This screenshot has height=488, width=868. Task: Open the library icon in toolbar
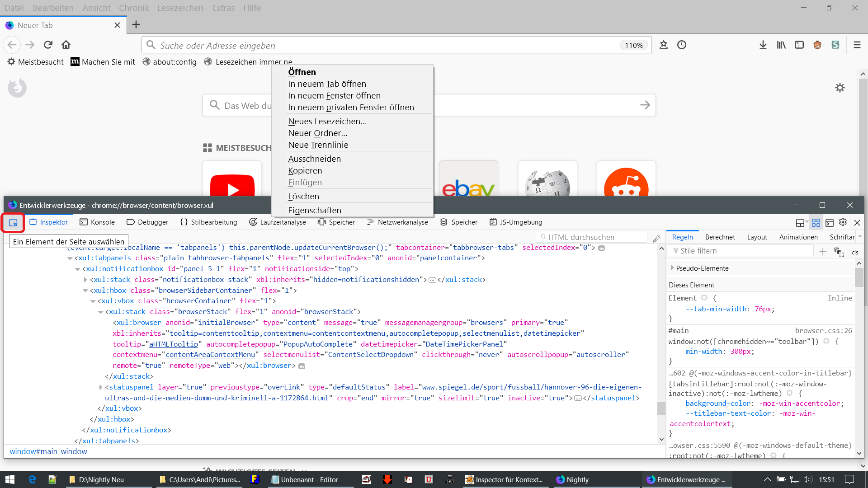[x=781, y=45]
